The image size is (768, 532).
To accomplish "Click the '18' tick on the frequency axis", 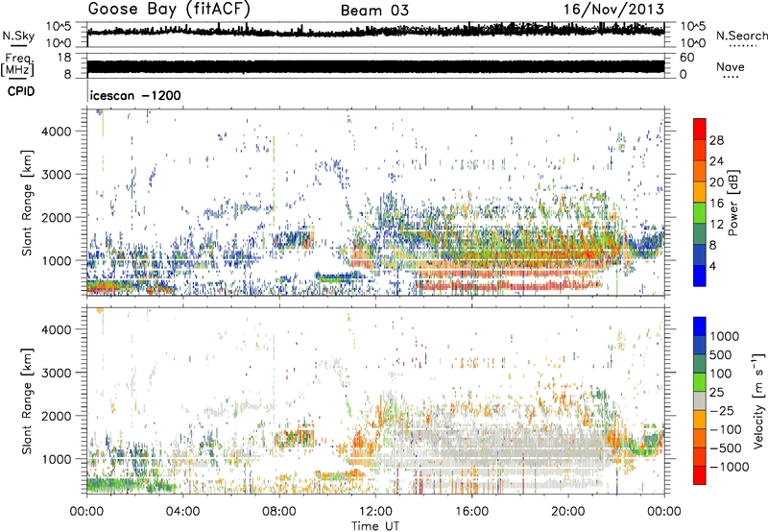I will [x=64, y=58].
